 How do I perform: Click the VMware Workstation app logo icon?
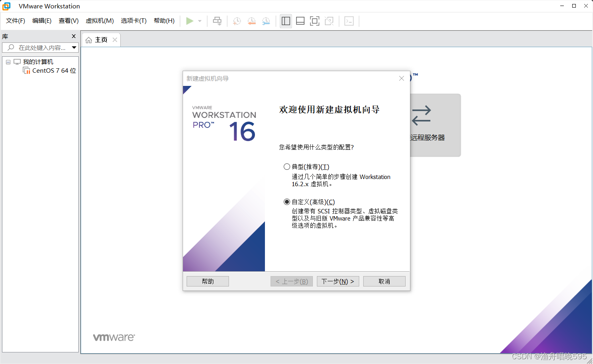point(6,6)
